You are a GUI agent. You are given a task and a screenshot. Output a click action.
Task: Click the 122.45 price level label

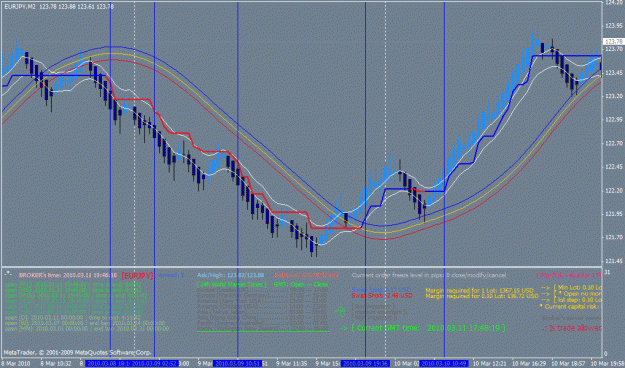click(614, 167)
